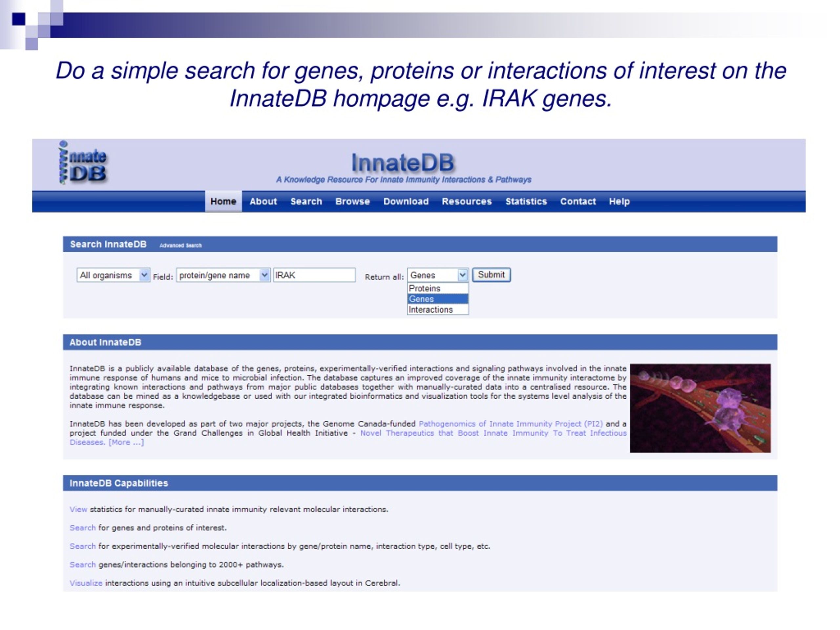This screenshot has height=630, width=840.
Task: Open the Return all Genes dropdown
Action: coord(438,275)
